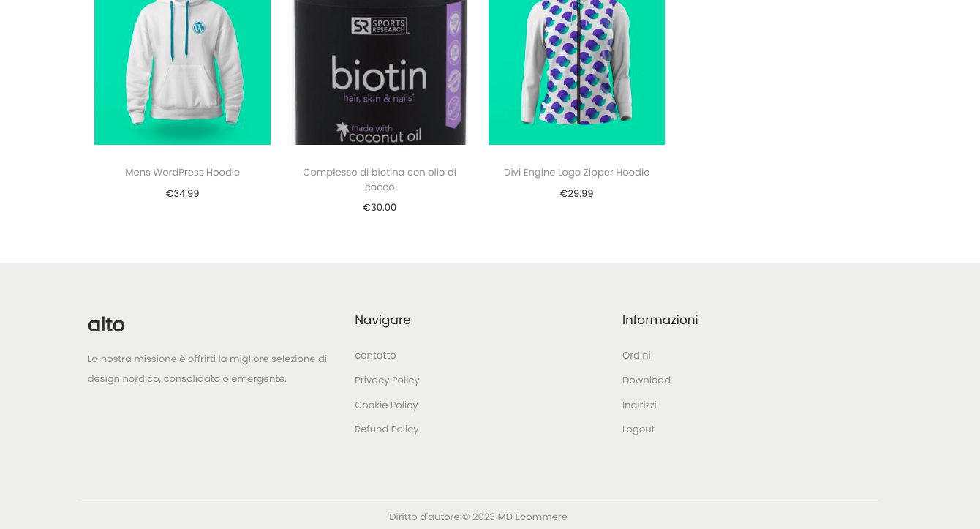This screenshot has height=529, width=980.
Task: Open the Divi Engine Zipper Hoodie image
Action: (576, 72)
